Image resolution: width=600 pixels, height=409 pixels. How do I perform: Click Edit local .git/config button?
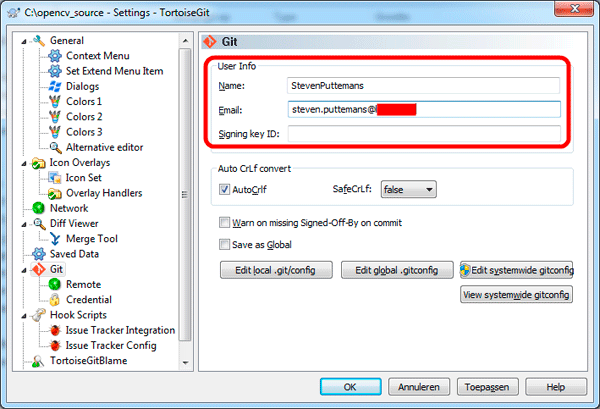(276, 270)
